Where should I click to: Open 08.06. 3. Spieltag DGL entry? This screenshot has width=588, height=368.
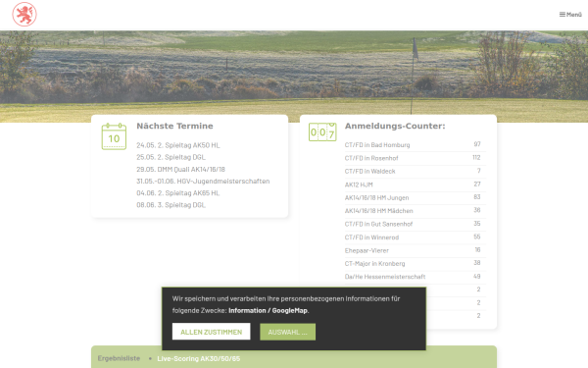[x=171, y=205]
